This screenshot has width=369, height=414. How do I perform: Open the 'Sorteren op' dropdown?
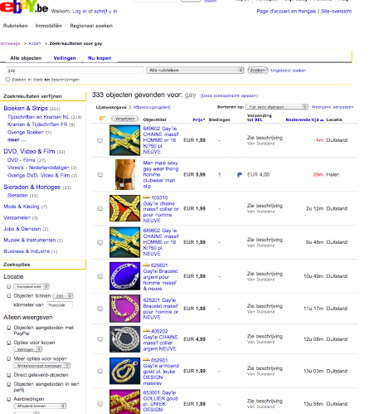(277, 107)
